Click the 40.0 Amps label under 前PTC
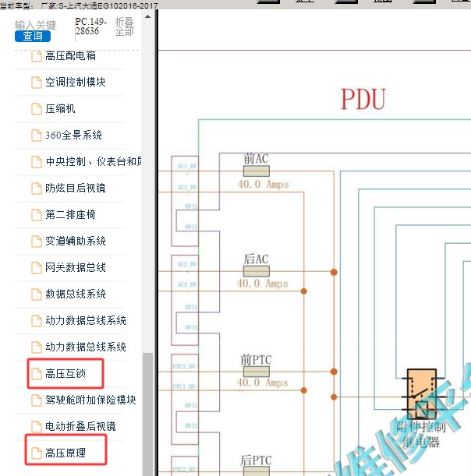This screenshot has width=471, height=476. [263, 383]
